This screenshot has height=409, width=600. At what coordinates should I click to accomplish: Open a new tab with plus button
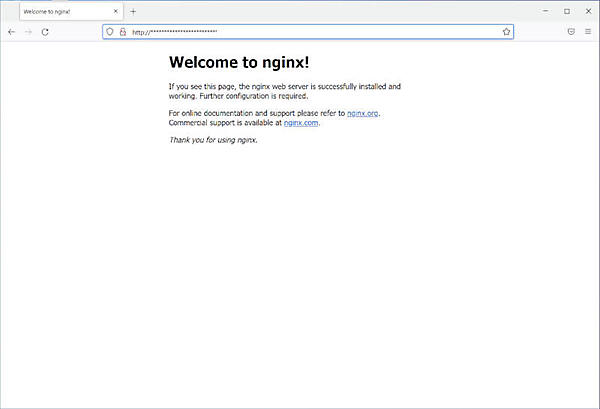(133, 11)
